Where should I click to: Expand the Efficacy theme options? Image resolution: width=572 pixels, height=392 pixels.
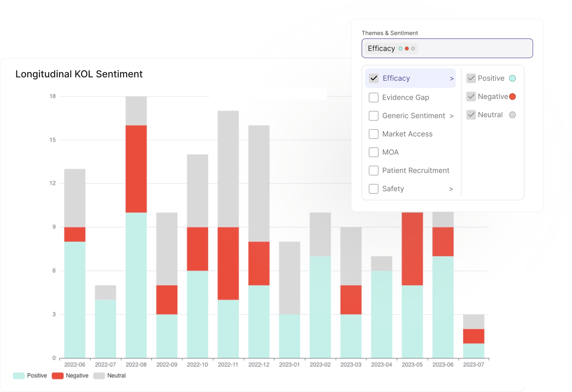click(x=451, y=78)
